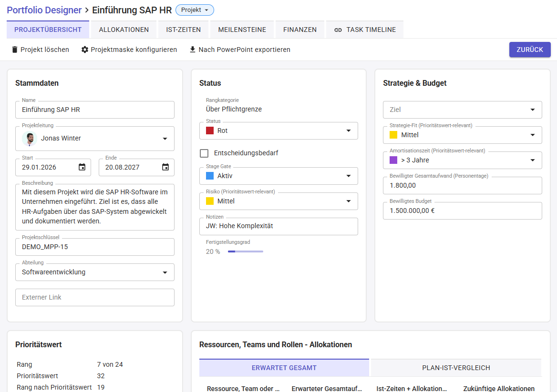Screen dimensions: 557x392
Task: Click the Erwarteter Gesamtauf... column header
Action: tap(327, 389)
